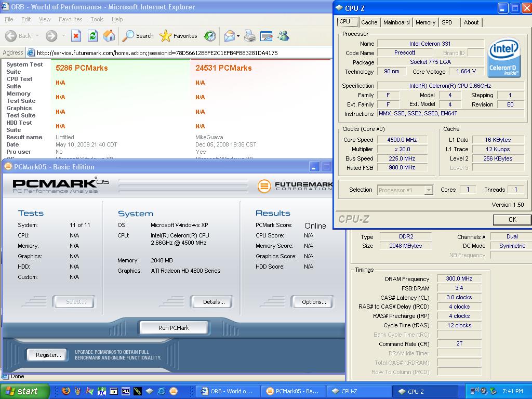Click the Home icon in IE toolbar
The image size is (532, 399).
(109, 36)
